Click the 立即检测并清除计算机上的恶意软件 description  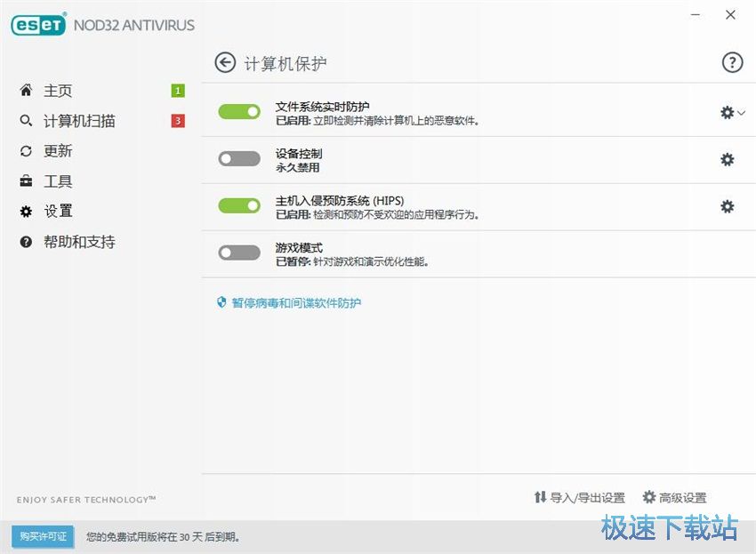[x=396, y=121]
